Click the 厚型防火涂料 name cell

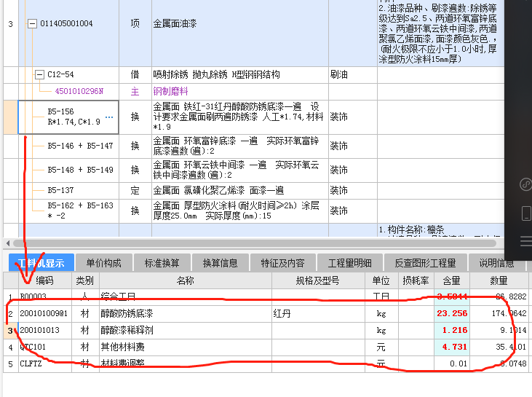(240, 211)
